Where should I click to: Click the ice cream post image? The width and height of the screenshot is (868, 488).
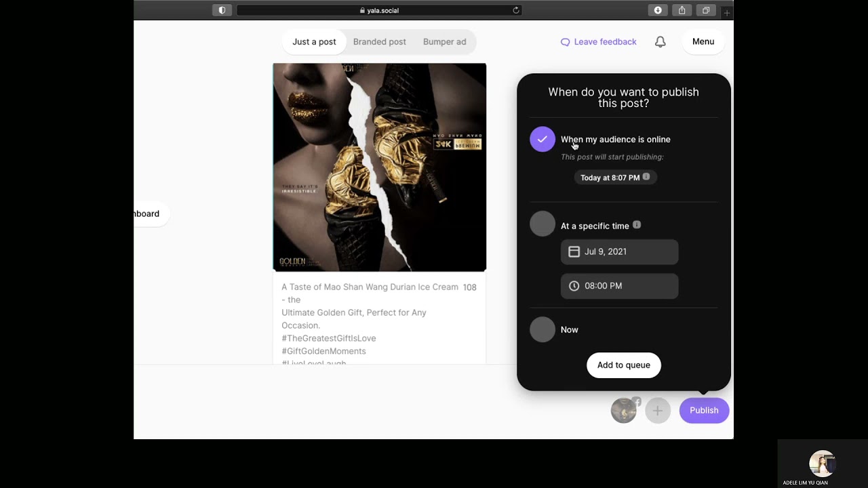380,167
